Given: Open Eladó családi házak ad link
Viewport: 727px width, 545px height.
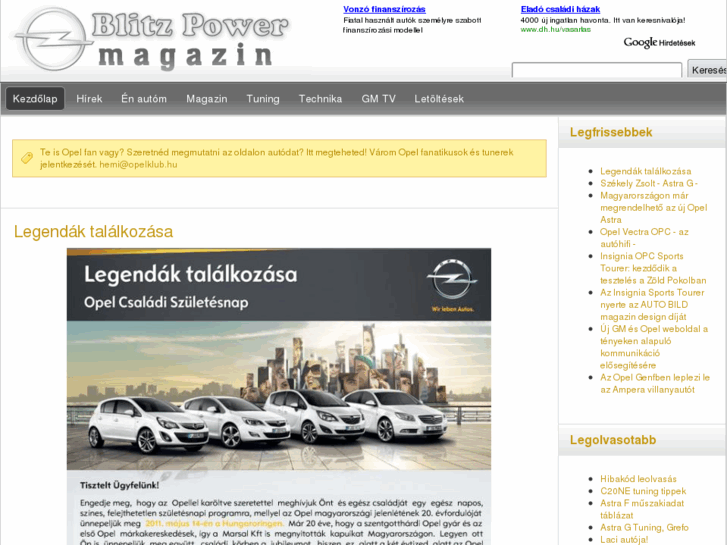Looking at the screenshot, I should [x=560, y=9].
